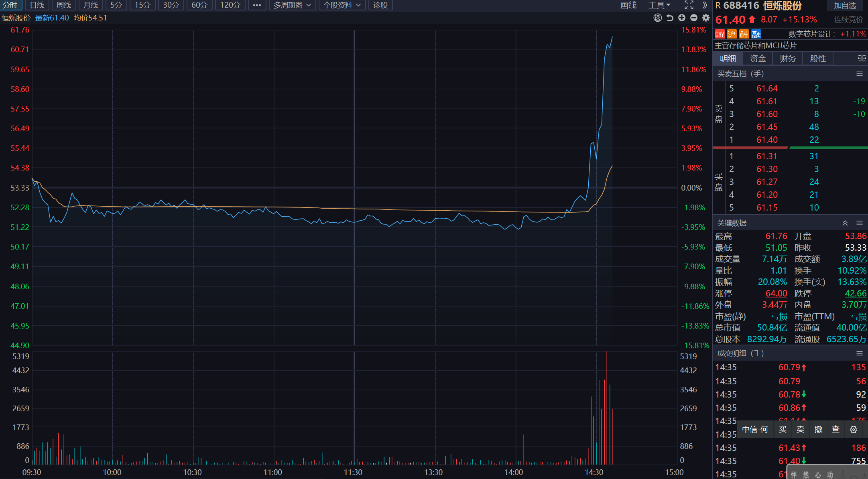Collapse the 关键数据 section
Screen dimensions: 868x479
tap(845, 223)
